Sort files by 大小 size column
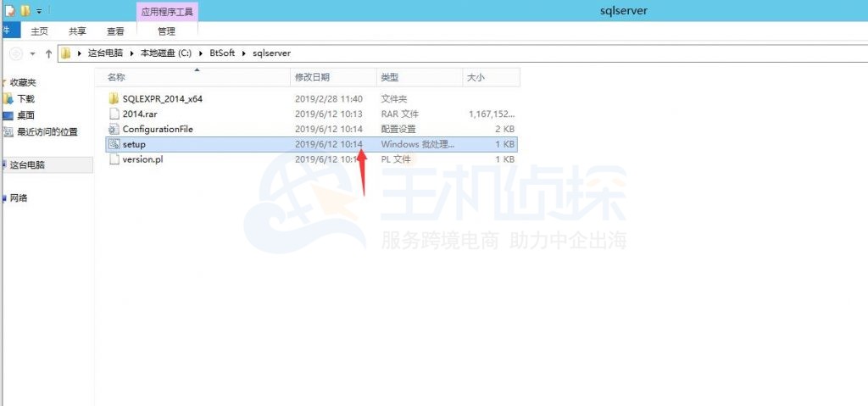This screenshot has width=868, height=406. (x=476, y=77)
